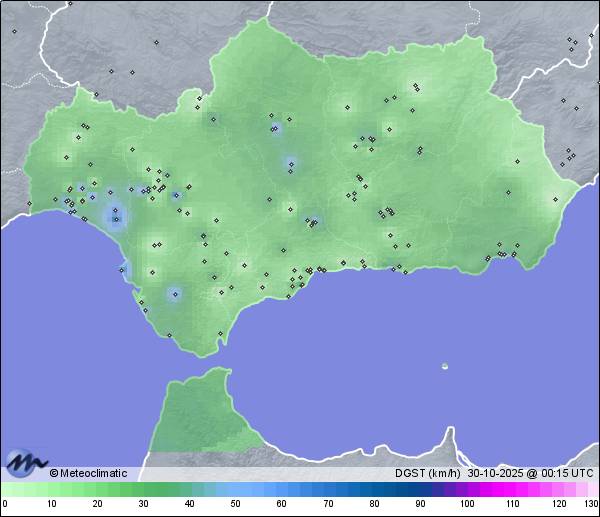600x517 pixels.
Task: Click the DGST (km/h) label
Action: pos(428,473)
